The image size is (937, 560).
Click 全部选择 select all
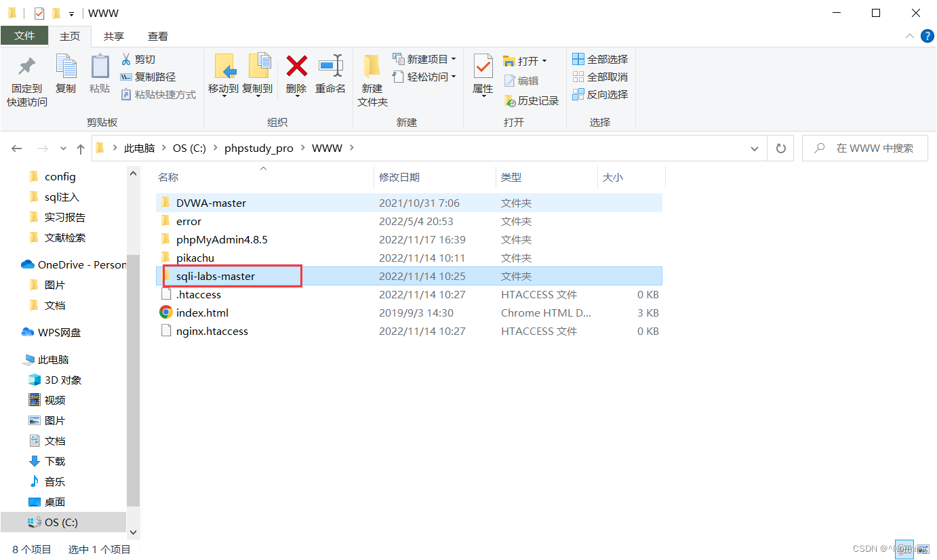pyautogui.click(x=600, y=59)
